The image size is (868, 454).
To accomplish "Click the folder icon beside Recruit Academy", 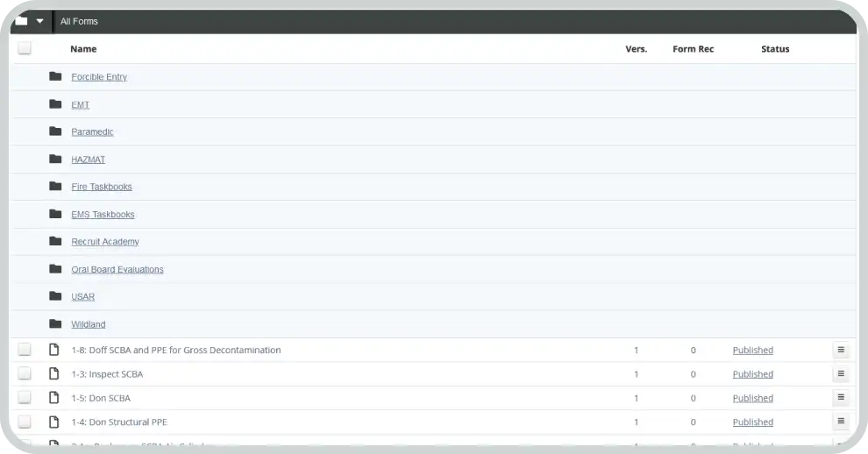I will coord(55,241).
